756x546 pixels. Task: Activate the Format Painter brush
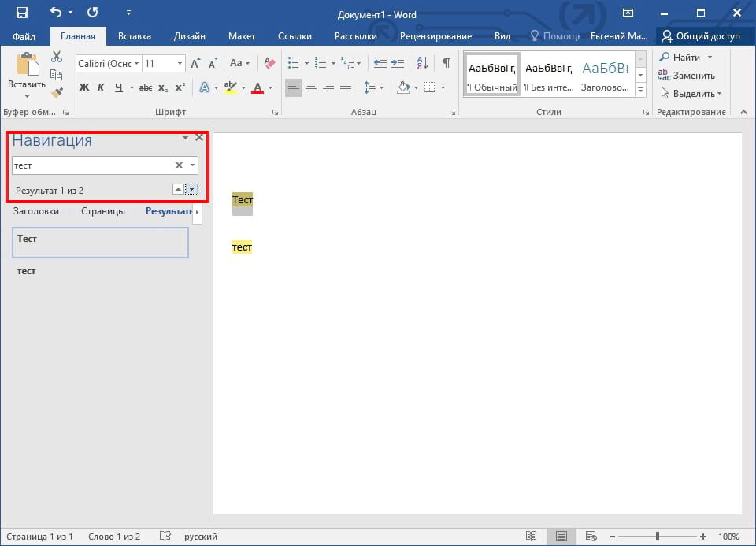coord(57,91)
